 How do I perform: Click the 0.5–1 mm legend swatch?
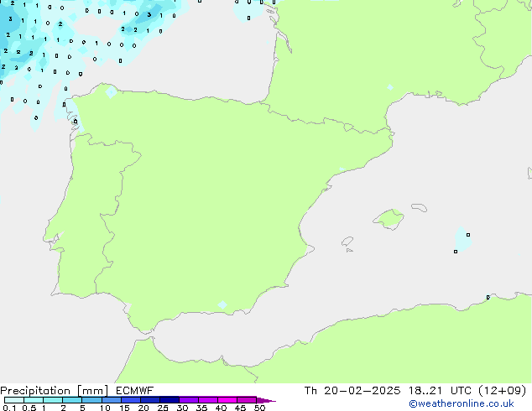coord(34,400)
